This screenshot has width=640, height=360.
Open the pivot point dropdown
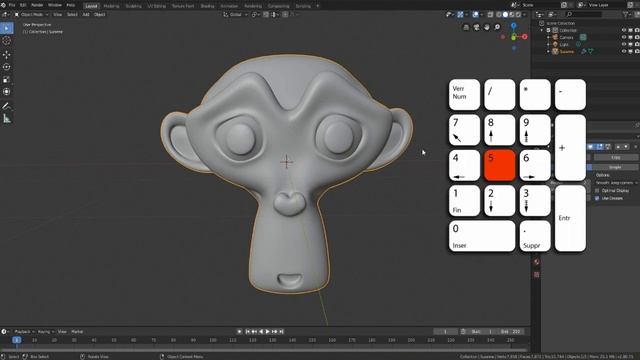click(x=256, y=14)
